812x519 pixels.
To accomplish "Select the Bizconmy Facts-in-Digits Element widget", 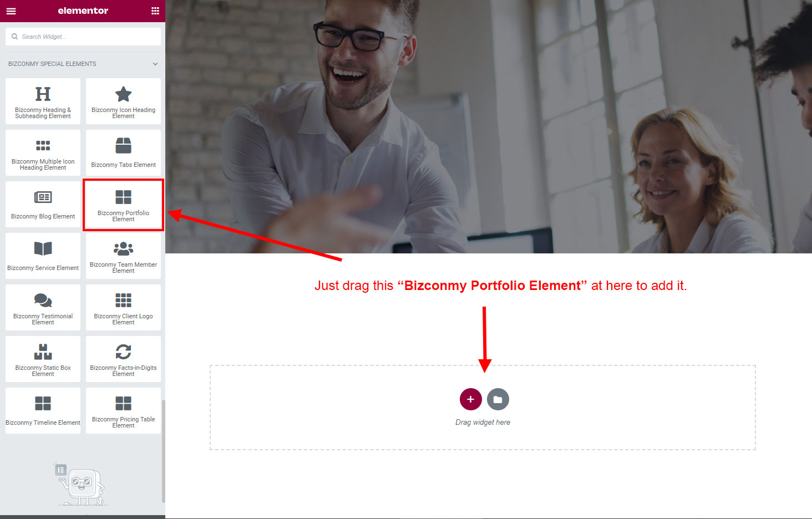I will pyautogui.click(x=123, y=359).
